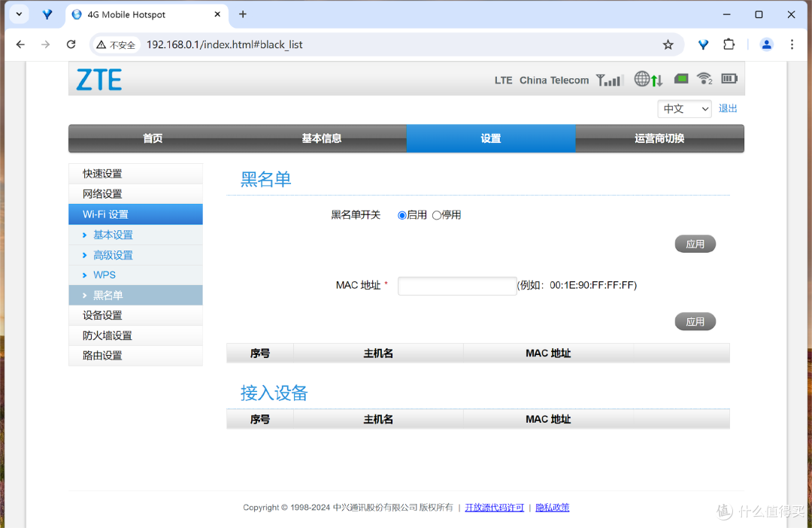The height and width of the screenshot is (528, 812).
Task: Open 快速设置 in the sidebar
Action: click(x=135, y=174)
